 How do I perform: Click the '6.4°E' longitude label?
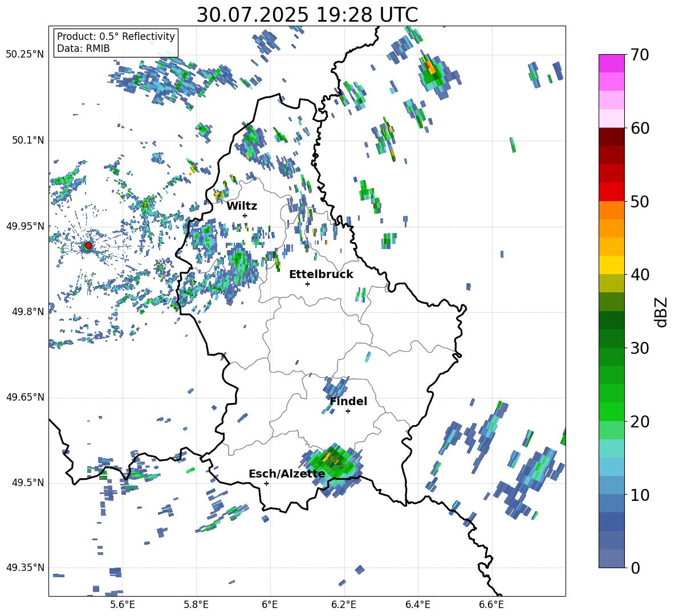417,605
